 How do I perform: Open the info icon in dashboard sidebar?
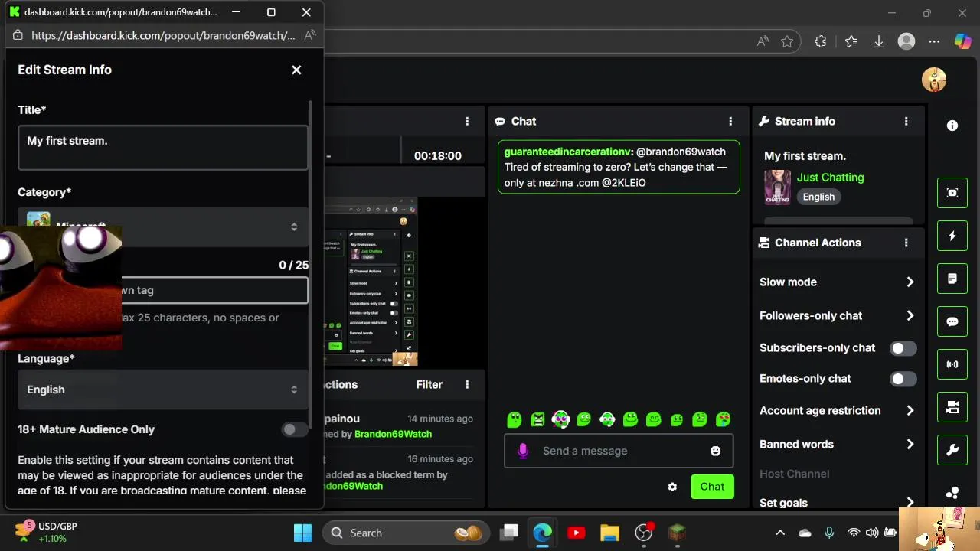[x=952, y=126]
